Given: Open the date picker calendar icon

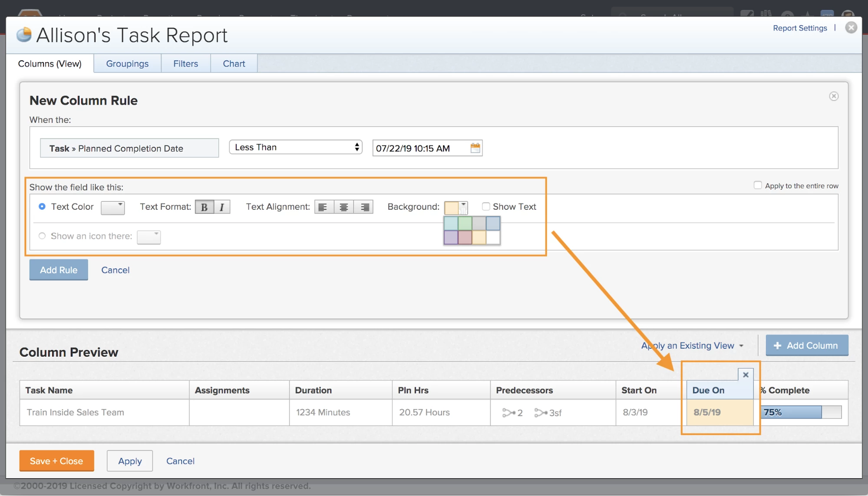Looking at the screenshot, I should coord(475,148).
